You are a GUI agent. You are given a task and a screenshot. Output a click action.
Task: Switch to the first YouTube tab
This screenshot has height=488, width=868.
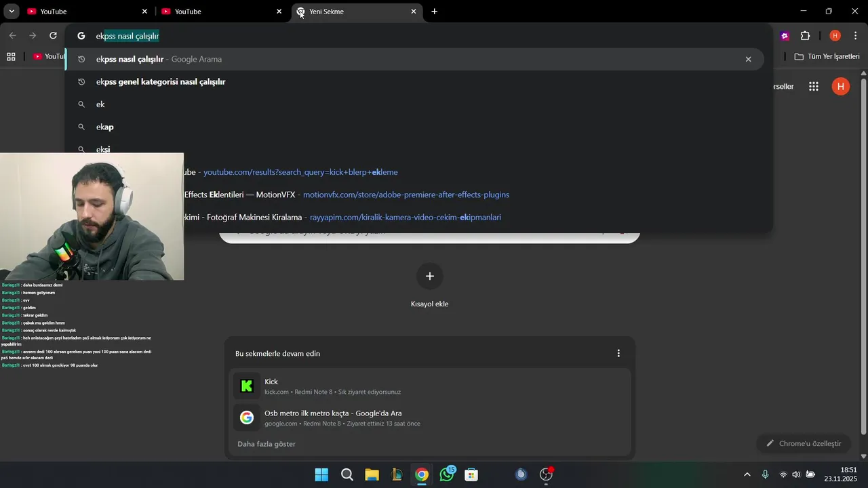click(x=86, y=12)
